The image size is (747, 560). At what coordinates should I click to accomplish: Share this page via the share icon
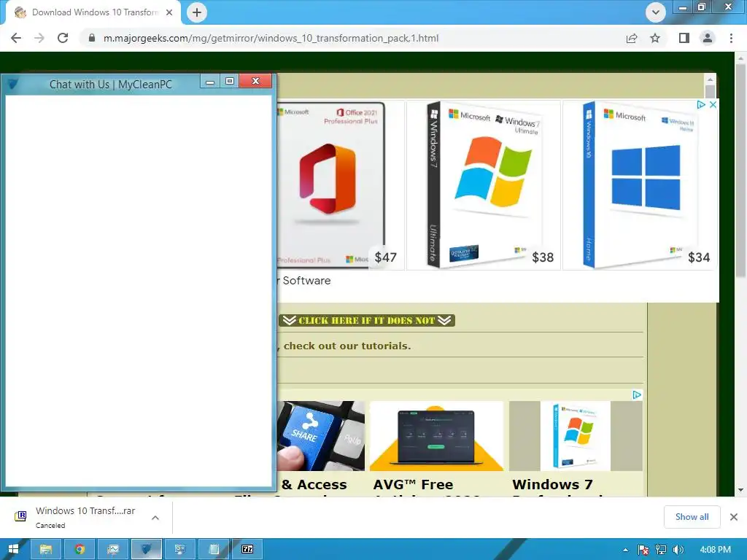[632, 38]
